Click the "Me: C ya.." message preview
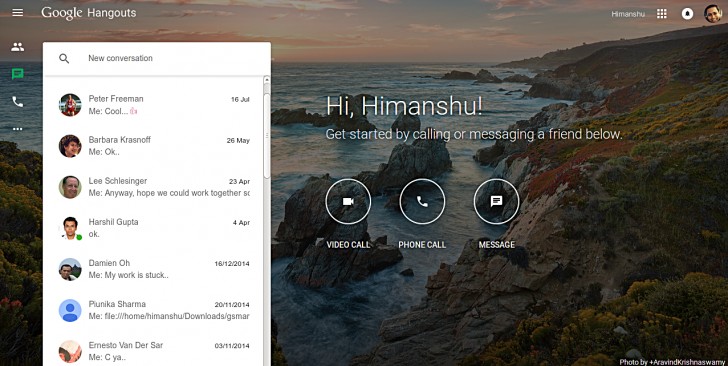Image resolution: width=728 pixels, height=366 pixels. (107, 358)
